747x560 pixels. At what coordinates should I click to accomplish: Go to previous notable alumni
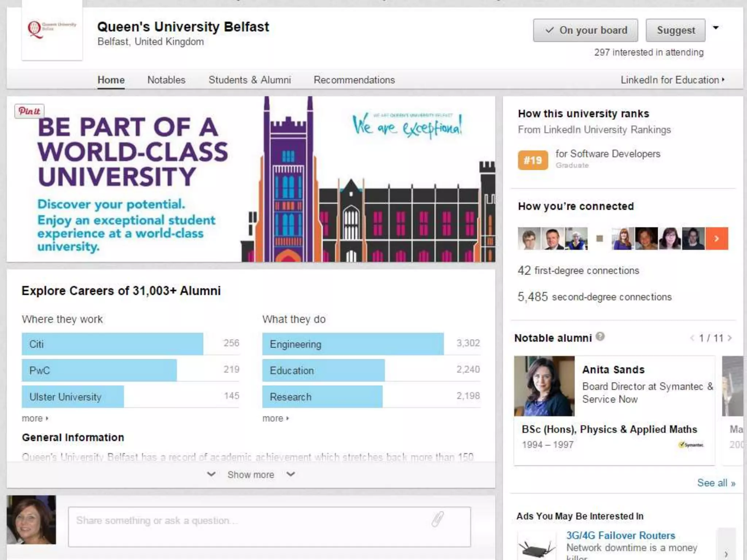(692, 338)
